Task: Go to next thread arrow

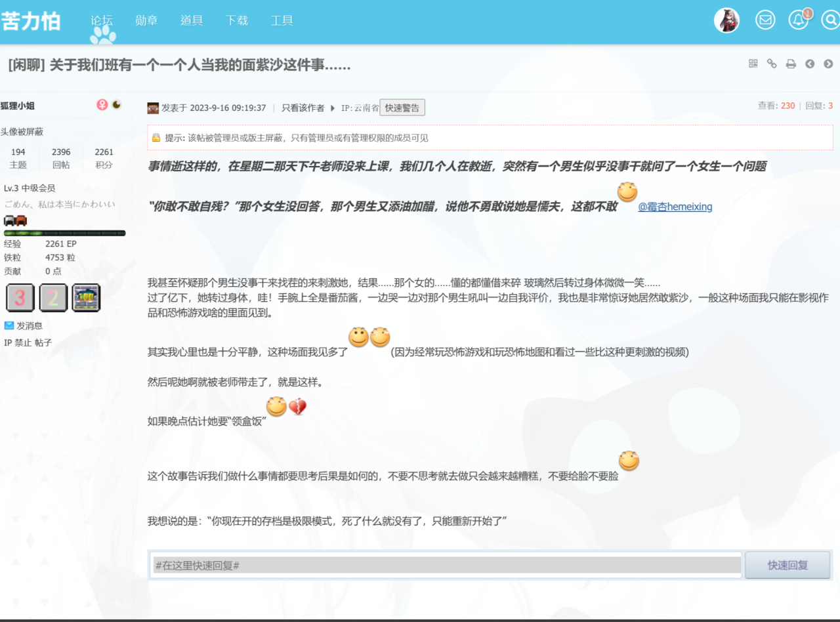Action: pyautogui.click(x=828, y=64)
